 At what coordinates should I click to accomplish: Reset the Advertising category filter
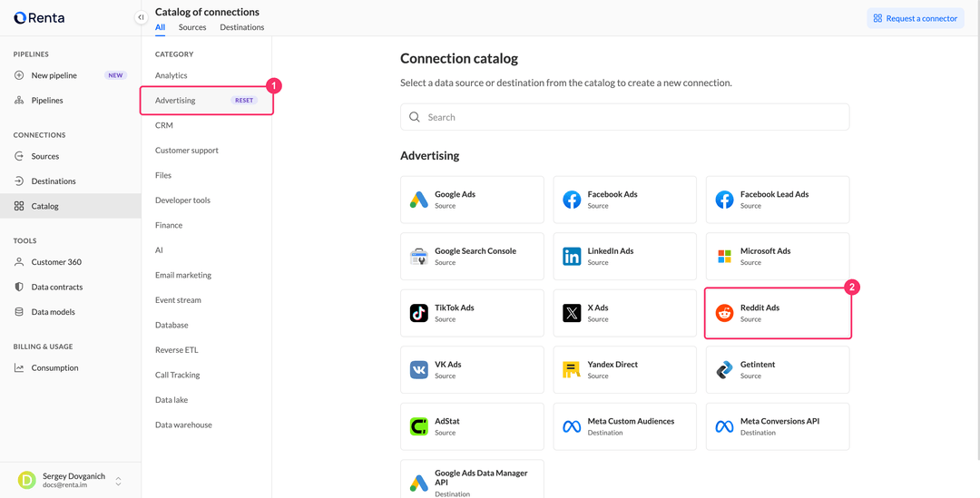[x=244, y=100]
